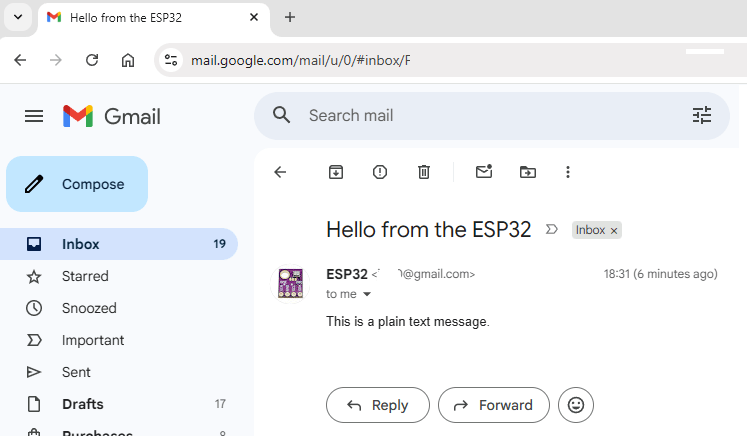Delete this email with trash icon
The height and width of the screenshot is (436, 747).
(424, 172)
